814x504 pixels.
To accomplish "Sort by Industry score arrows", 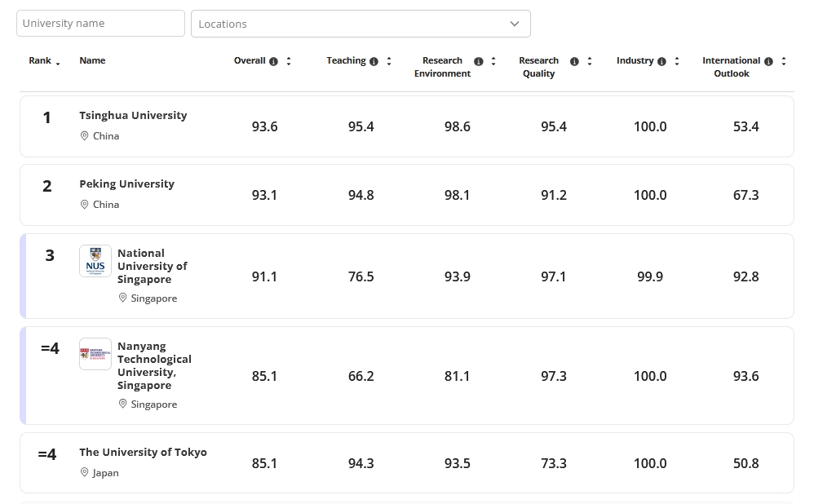I will 677,61.
